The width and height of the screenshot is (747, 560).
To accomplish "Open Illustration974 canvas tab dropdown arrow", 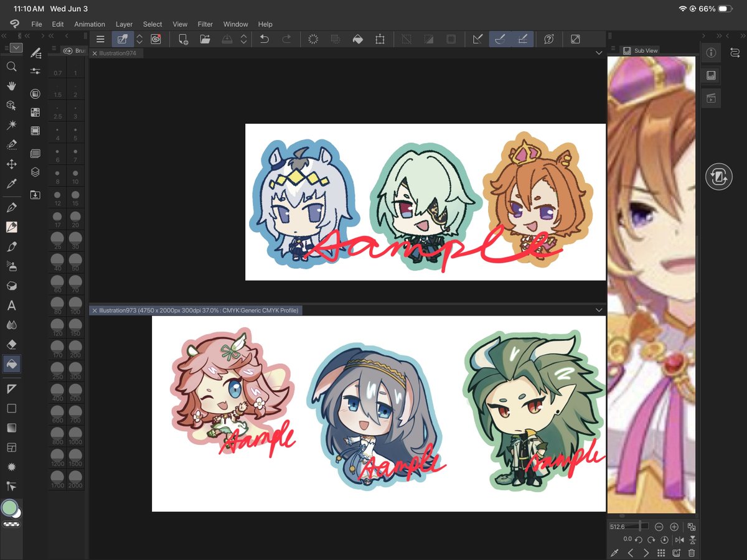I will pyautogui.click(x=599, y=54).
